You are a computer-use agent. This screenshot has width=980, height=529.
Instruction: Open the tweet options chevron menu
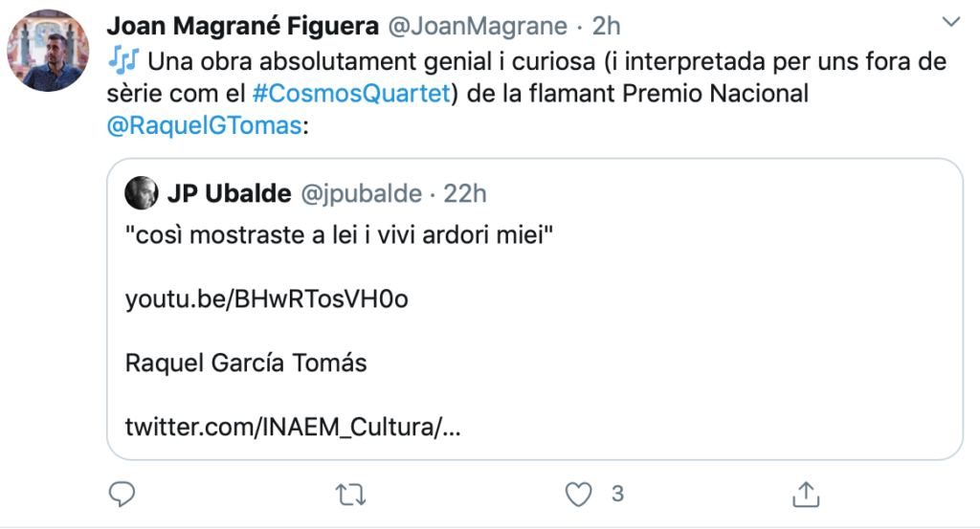[950, 21]
